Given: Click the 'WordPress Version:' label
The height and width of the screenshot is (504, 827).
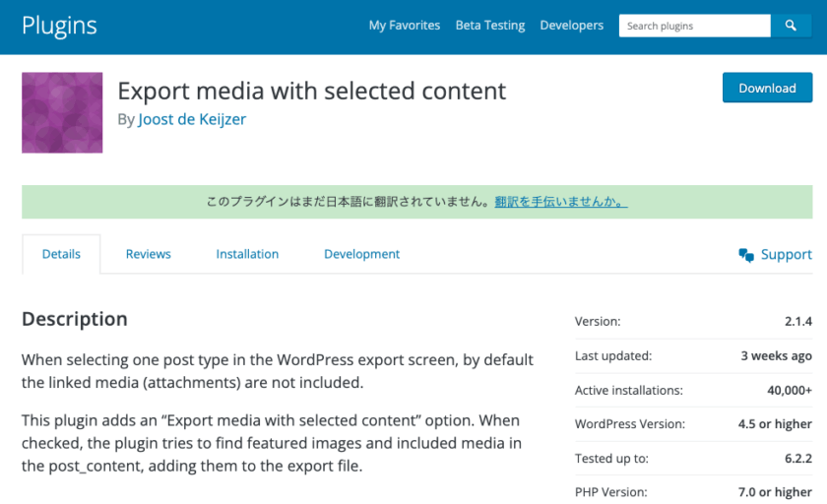Looking at the screenshot, I should (630, 424).
